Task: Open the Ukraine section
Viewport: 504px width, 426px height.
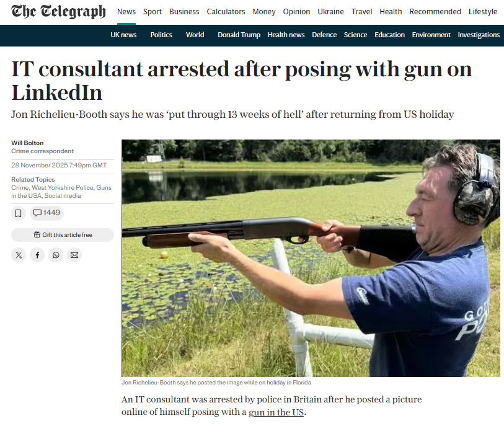Action: (x=331, y=12)
